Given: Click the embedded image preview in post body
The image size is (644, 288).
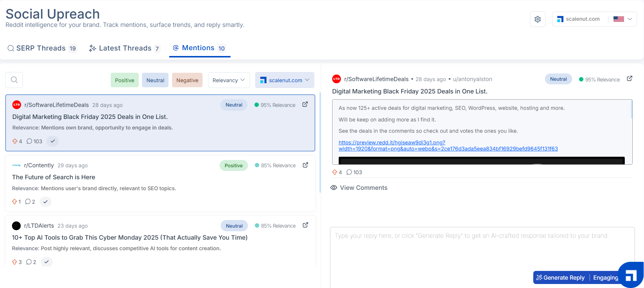Looking at the screenshot, I should [482, 161].
